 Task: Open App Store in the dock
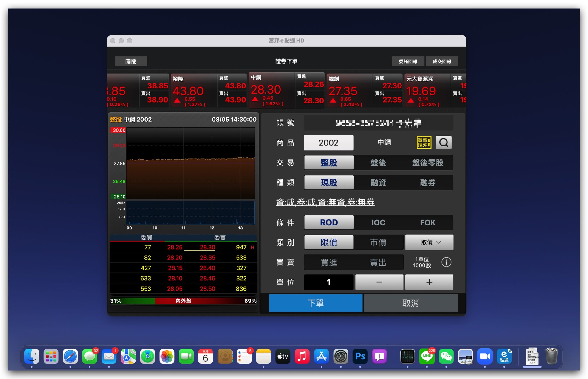pos(321,356)
